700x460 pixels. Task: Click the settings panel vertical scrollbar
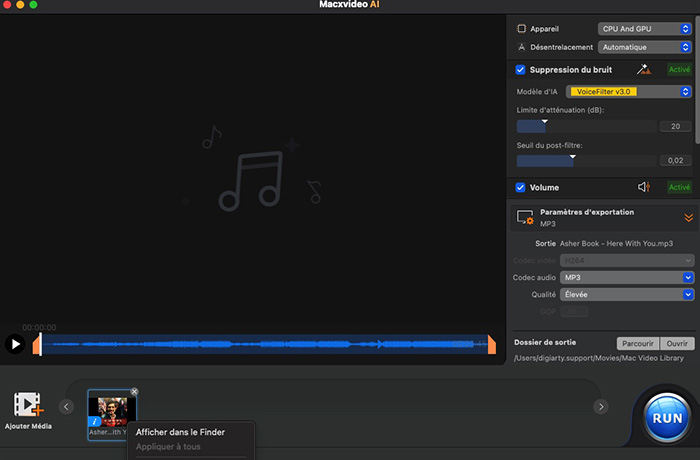697,80
